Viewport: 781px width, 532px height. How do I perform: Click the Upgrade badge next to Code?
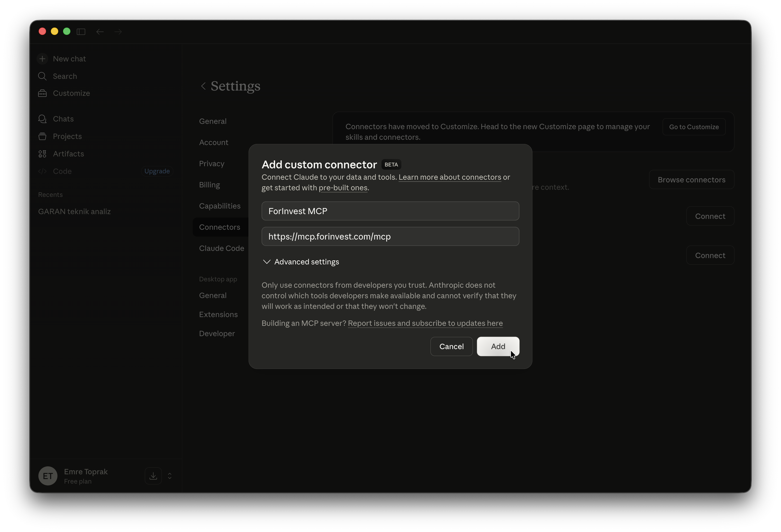click(x=157, y=171)
